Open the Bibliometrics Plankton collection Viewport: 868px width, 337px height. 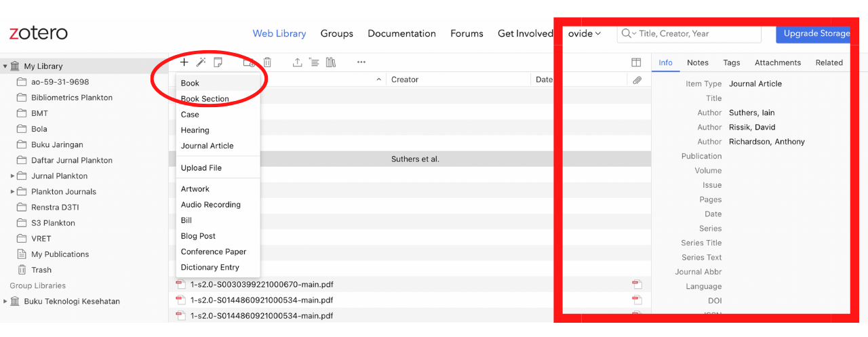[x=72, y=98]
